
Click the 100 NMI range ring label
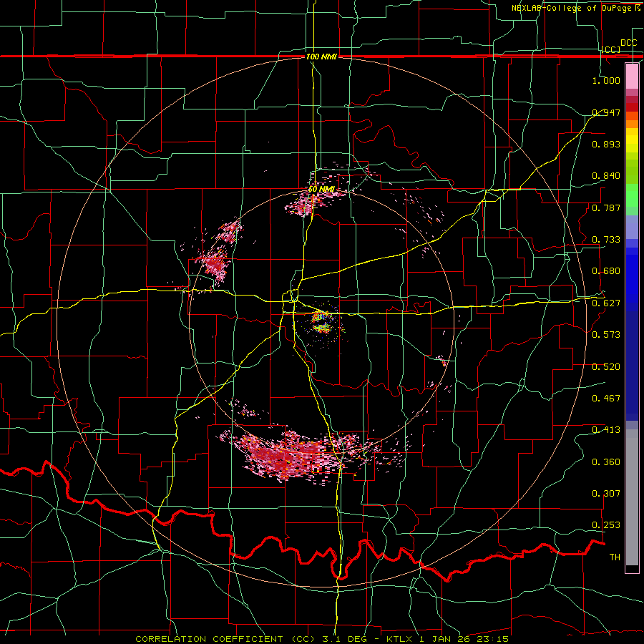[x=321, y=57]
